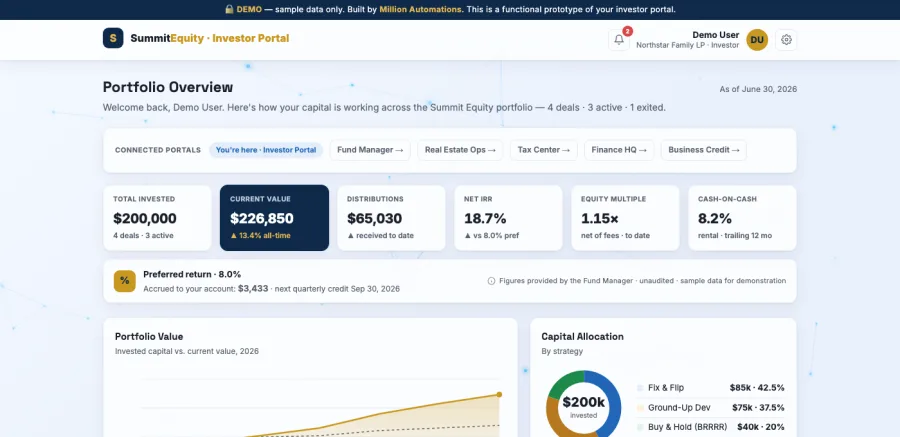
Task: Select the Equity Multiple card
Action: tap(626, 218)
